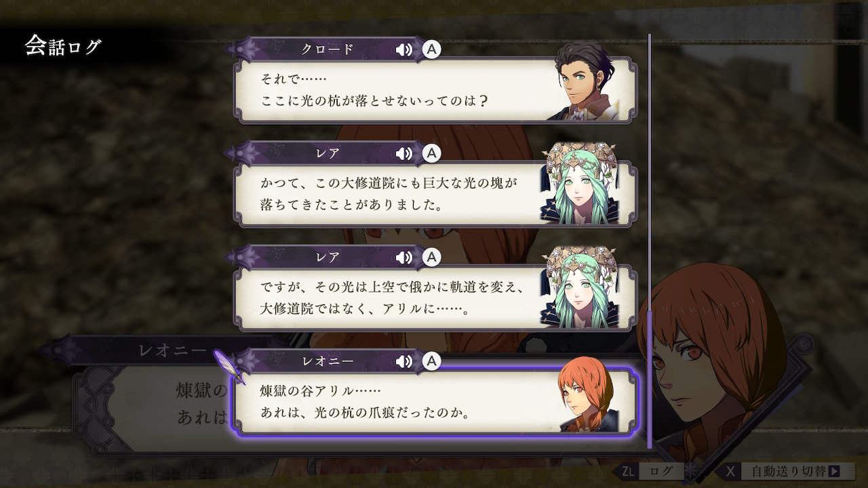868x488 pixels.
Task: Play voice for Claude's クロード log entry
Action: 404,49
